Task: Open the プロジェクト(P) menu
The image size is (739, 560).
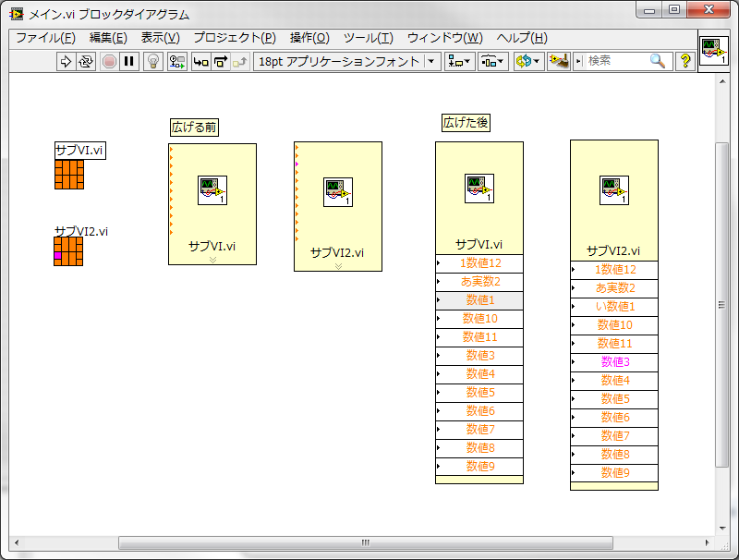Action: (x=235, y=38)
